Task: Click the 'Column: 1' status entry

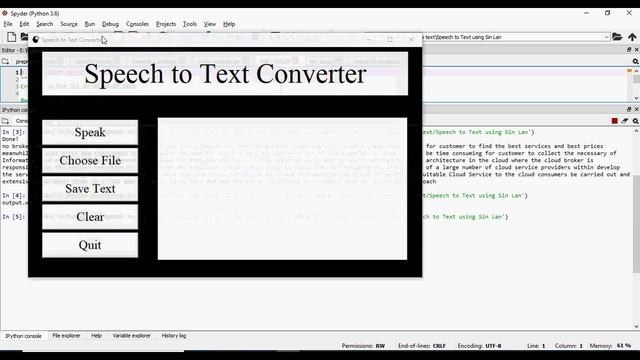Action: pyautogui.click(x=569, y=346)
